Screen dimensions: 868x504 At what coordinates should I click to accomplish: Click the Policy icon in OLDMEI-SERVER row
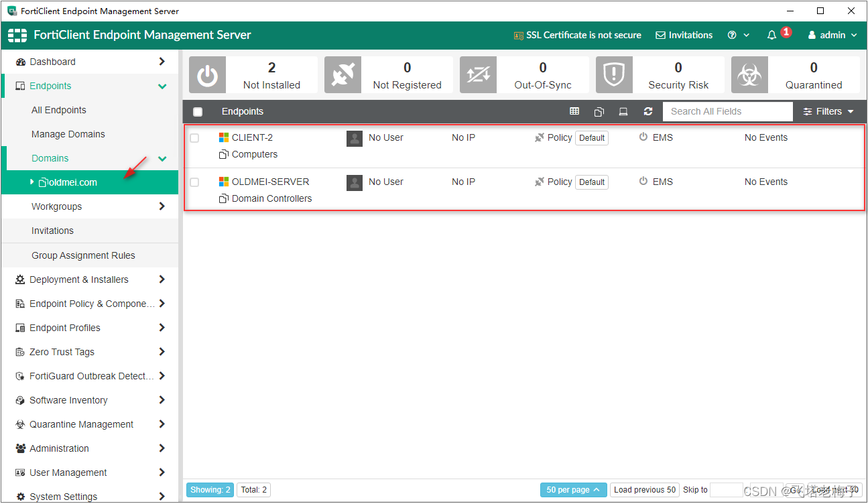(x=540, y=182)
